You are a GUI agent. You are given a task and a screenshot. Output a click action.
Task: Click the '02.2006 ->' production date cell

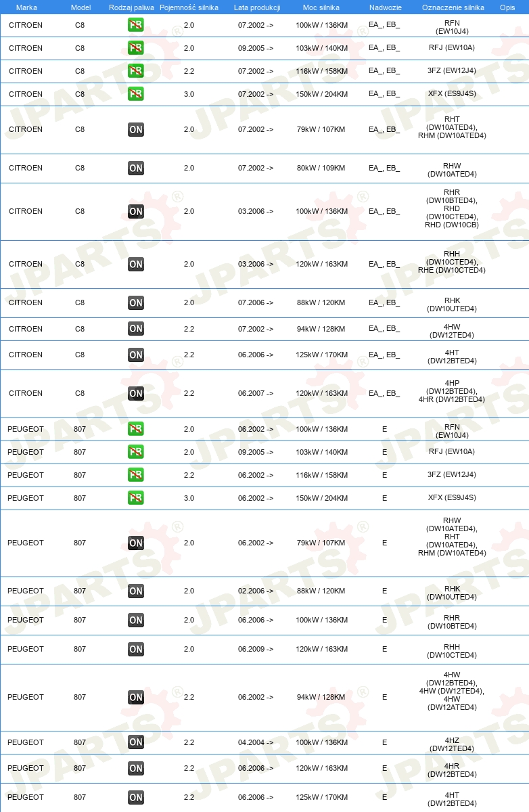(256, 591)
